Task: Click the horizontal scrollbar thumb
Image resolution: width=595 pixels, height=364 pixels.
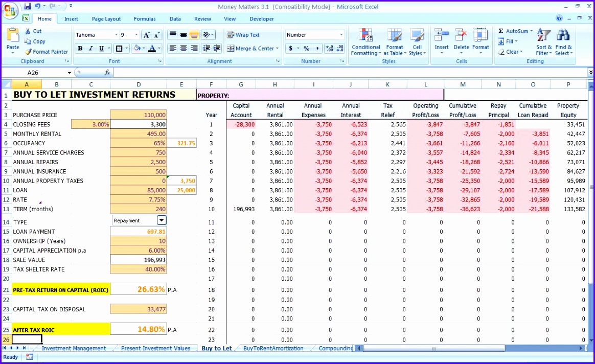Action: pos(434,348)
